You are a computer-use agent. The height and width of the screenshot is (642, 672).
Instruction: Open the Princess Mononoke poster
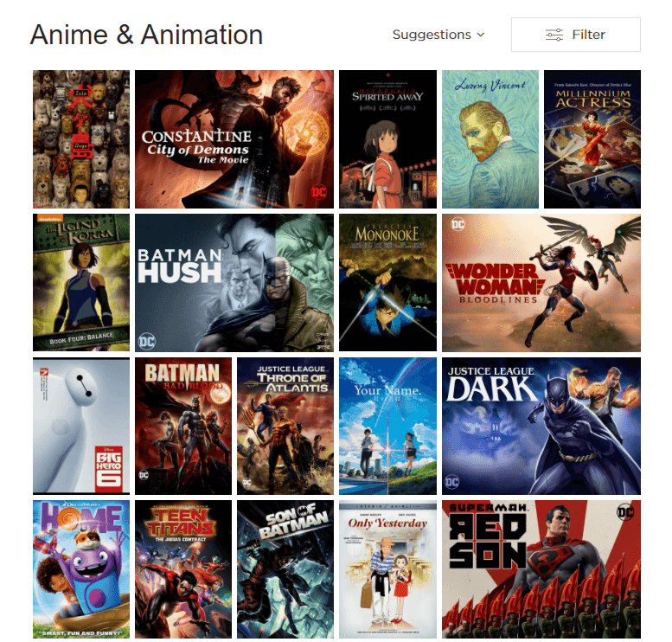387,283
